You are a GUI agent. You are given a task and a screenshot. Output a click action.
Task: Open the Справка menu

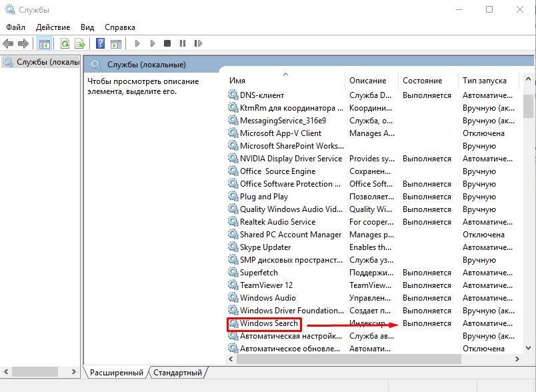pos(120,27)
